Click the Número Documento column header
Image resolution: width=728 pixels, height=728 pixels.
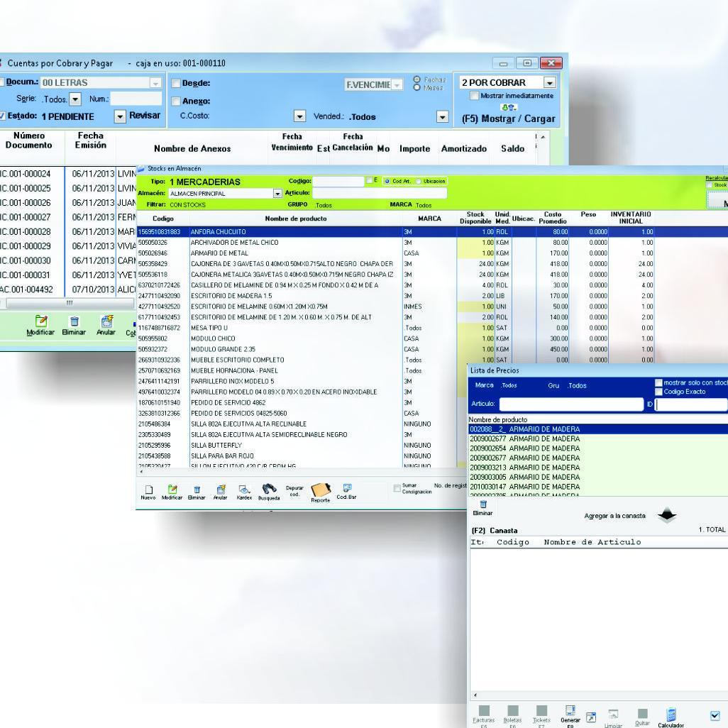(29, 140)
